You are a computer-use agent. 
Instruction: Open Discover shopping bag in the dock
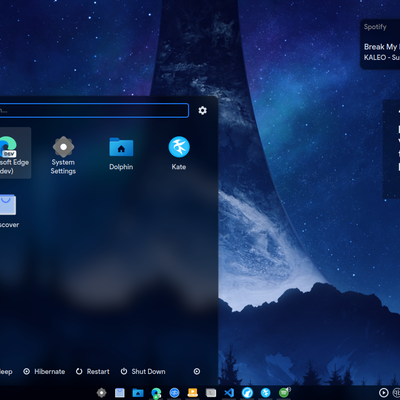click(x=120, y=393)
